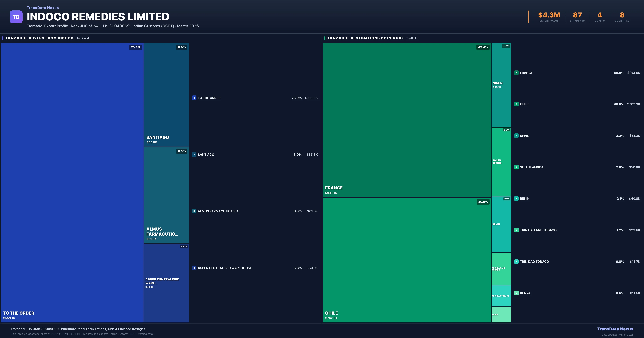The width and height of the screenshot is (644, 338).
Task: Select the ALMUS FARMACUTIC treemap block
Action: coord(166,195)
